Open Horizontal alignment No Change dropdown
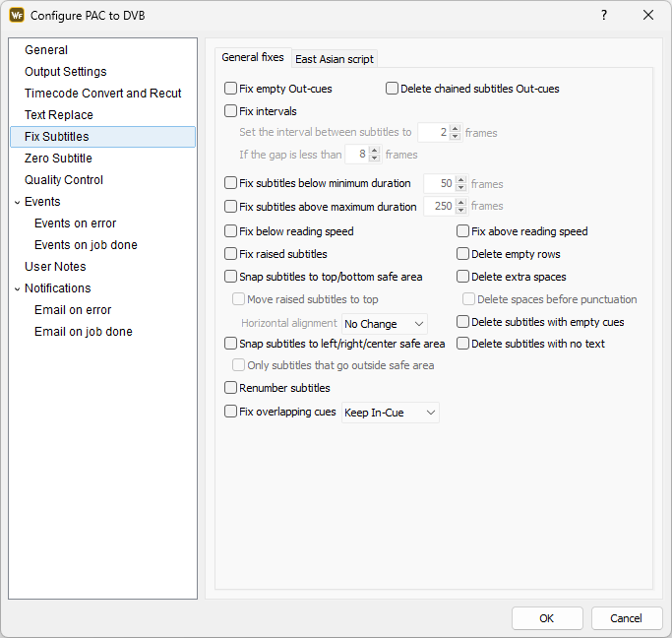 pyautogui.click(x=385, y=324)
